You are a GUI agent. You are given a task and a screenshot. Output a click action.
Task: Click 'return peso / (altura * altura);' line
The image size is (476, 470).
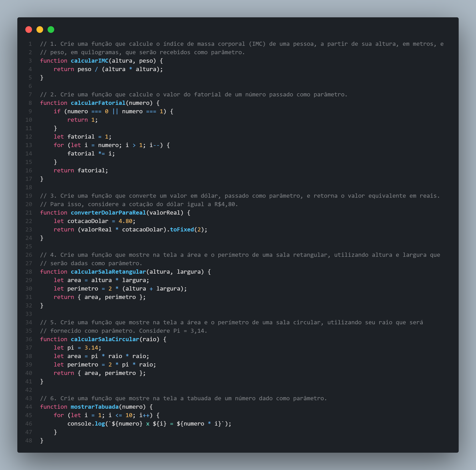108,69
